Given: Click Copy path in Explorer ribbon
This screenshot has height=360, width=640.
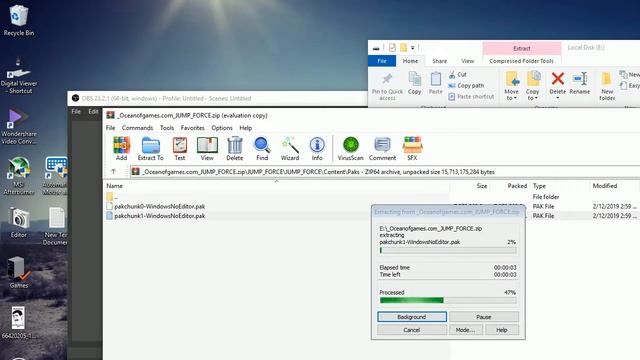Looking at the screenshot, I should 466,86.
